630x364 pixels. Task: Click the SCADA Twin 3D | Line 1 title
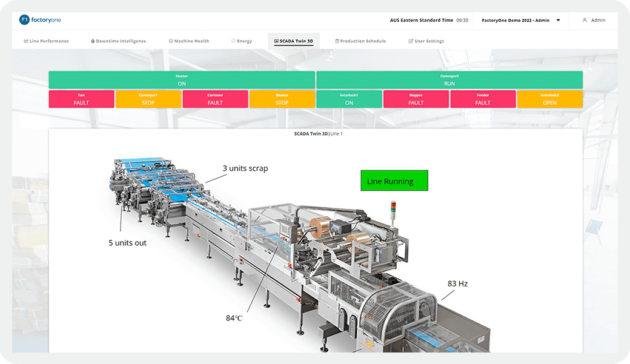318,134
